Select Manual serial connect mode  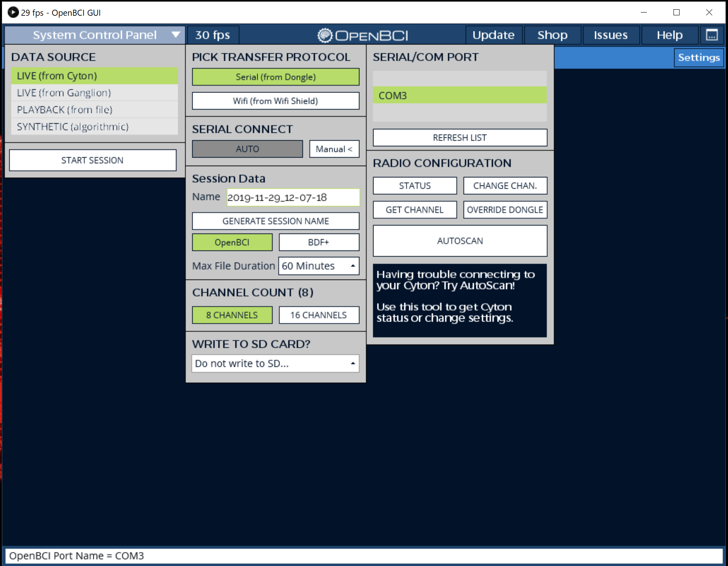pyautogui.click(x=334, y=149)
